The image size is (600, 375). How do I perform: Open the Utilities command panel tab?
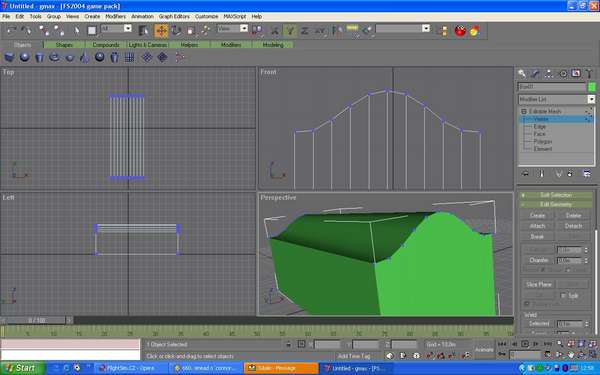pyautogui.click(x=589, y=73)
